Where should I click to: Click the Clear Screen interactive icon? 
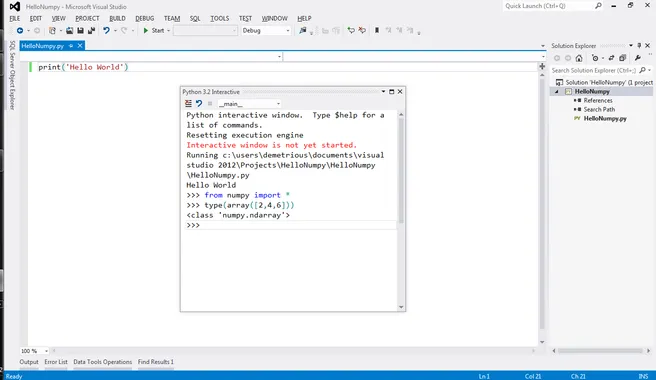[x=188, y=103]
